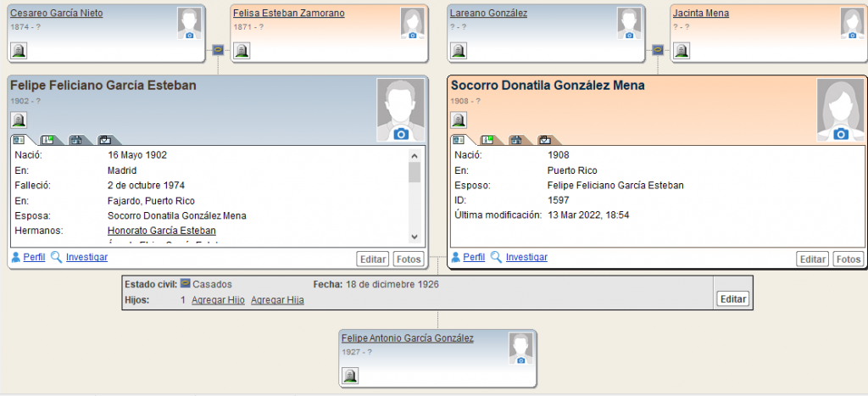This screenshot has height=396, width=868.
Task: Click Editar button in Socorro Donatila's card
Action: pos(812,259)
